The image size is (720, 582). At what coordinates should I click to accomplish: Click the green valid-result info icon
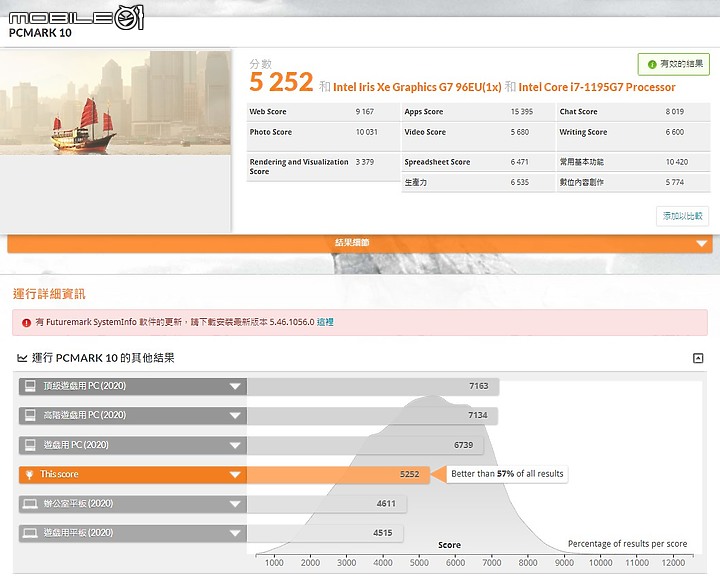coord(652,64)
